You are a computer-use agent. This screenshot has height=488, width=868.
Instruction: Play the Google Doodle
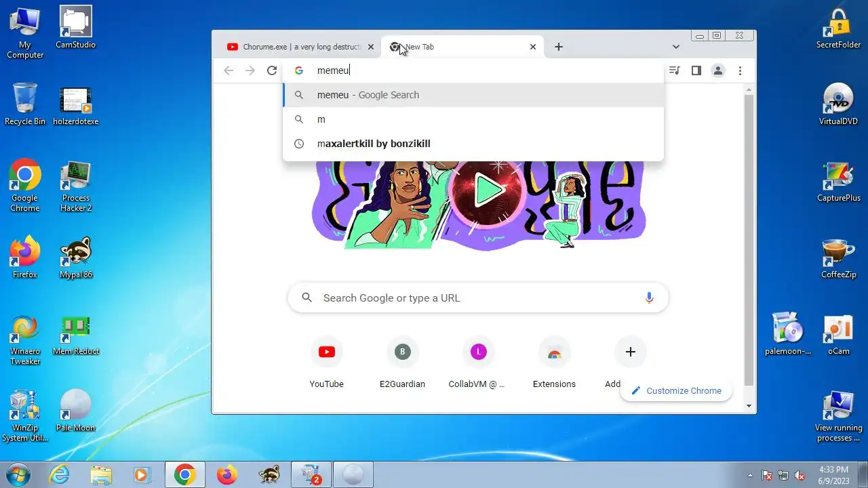coord(489,190)
